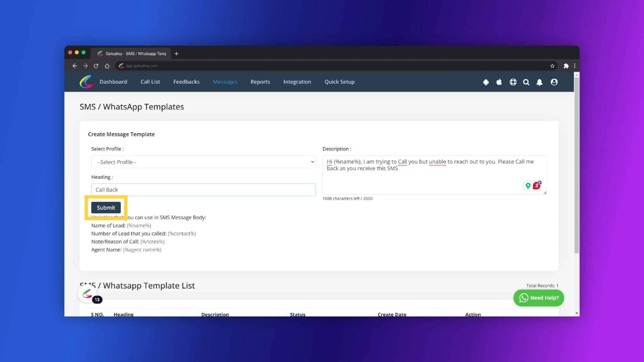Click the Need Help? WhatsApp button

(x=539, y=298)
